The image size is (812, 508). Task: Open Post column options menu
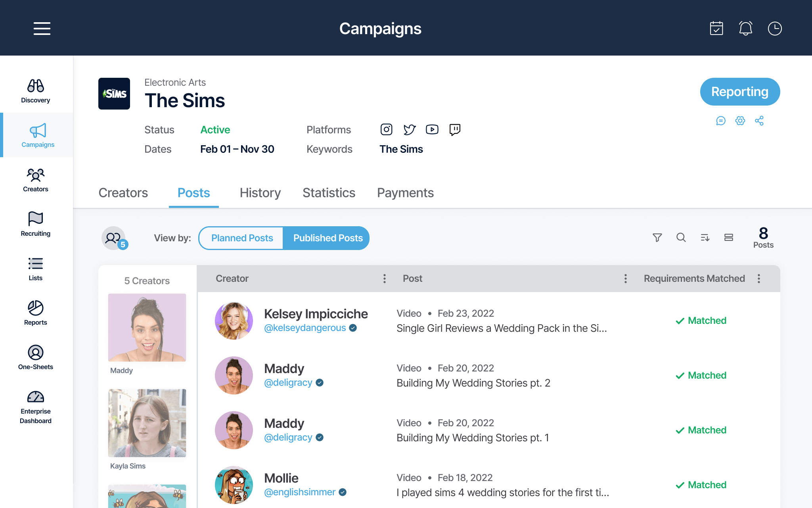point(626,279)
